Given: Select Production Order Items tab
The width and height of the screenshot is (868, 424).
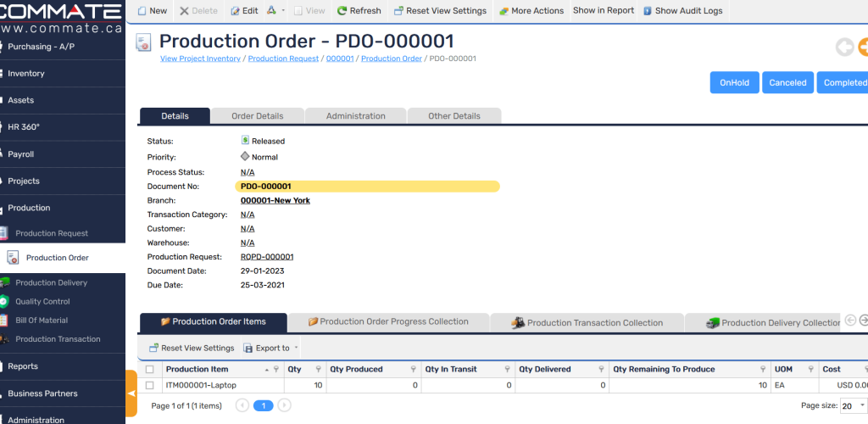Looking at the screenshot, I should [214, 321].
